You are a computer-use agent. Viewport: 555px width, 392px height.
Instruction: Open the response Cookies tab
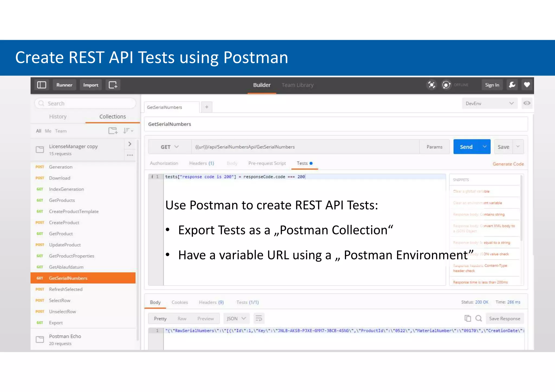[180, 302]
